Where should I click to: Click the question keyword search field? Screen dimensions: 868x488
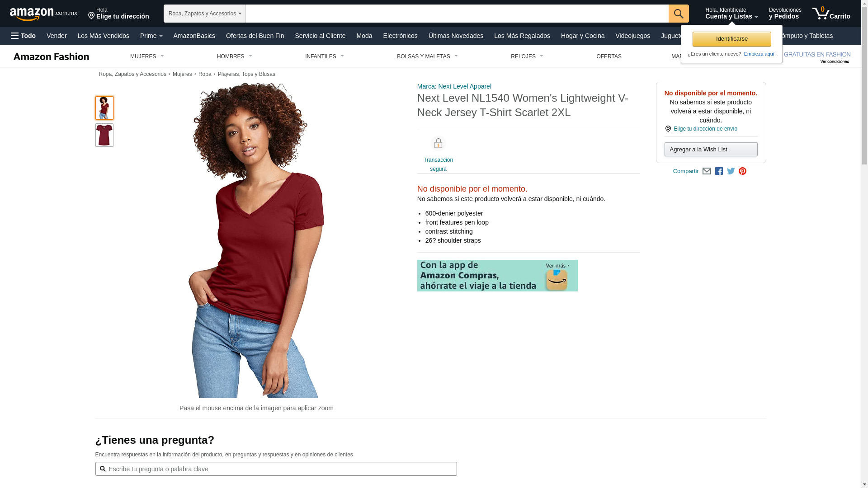pyautogui.click(x=276, y=469)
